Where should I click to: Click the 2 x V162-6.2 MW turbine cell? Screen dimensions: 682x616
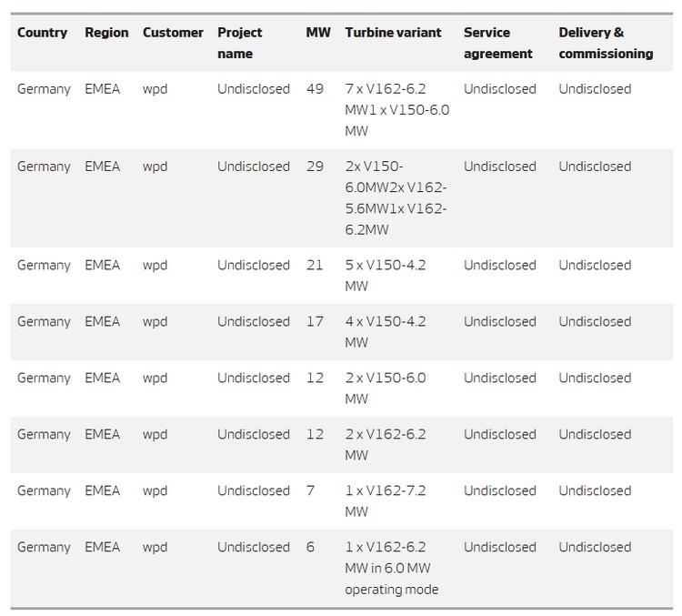(386, 445)
